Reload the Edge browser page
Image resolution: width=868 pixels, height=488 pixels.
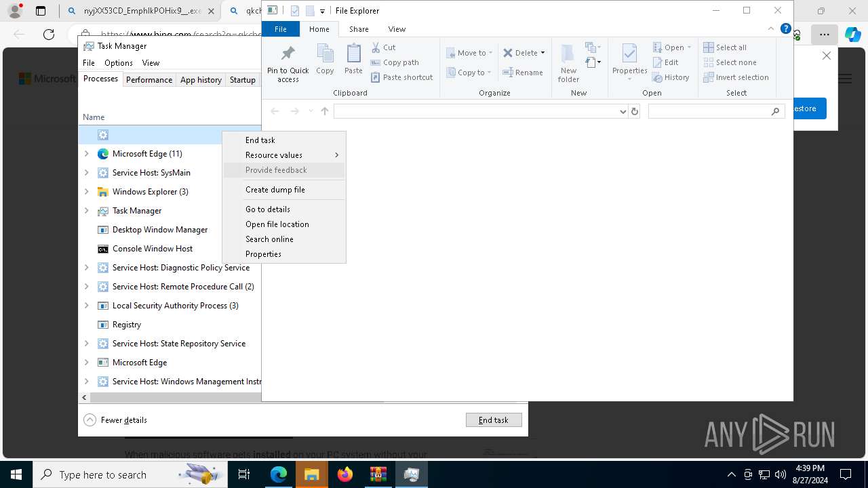pos(49,35)
